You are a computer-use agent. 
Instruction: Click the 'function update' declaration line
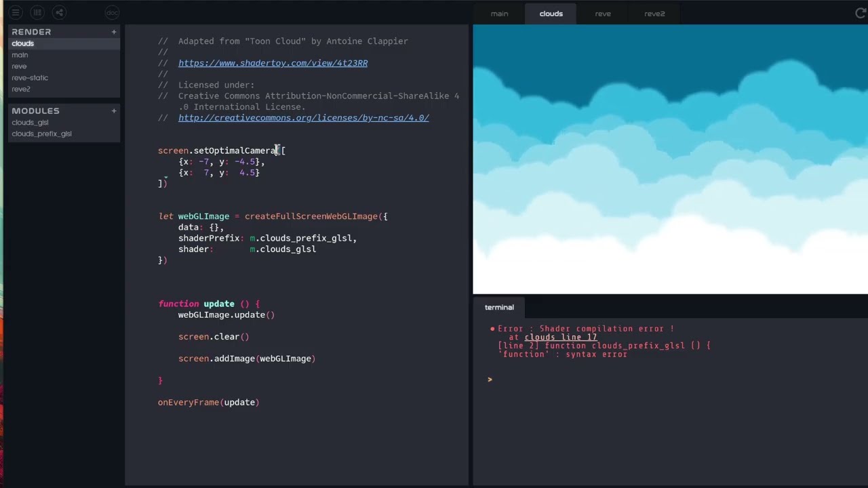(209, 304)
